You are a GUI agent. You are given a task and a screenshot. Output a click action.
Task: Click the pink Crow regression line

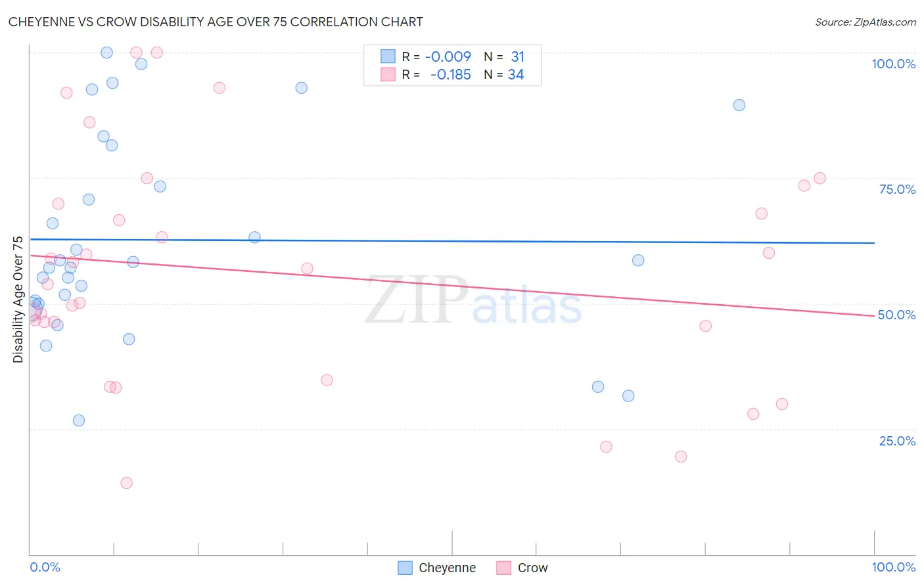pos(452,285)
